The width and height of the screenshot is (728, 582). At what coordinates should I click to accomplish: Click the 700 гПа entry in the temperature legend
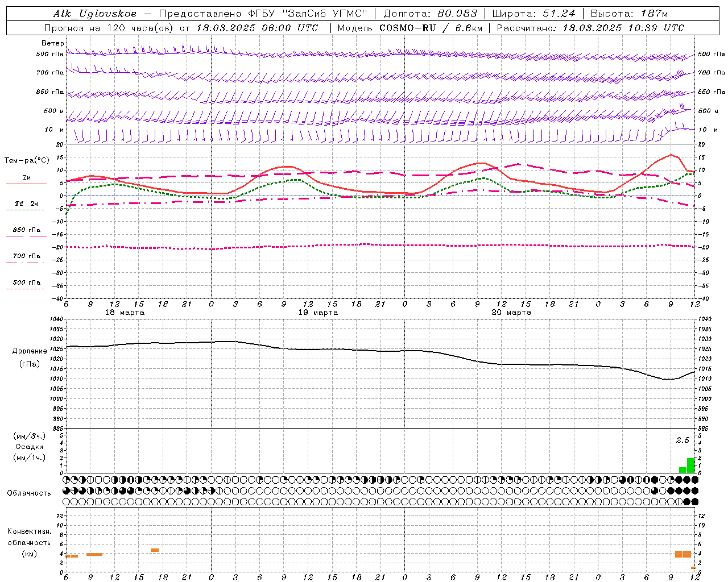pos(27,256)
